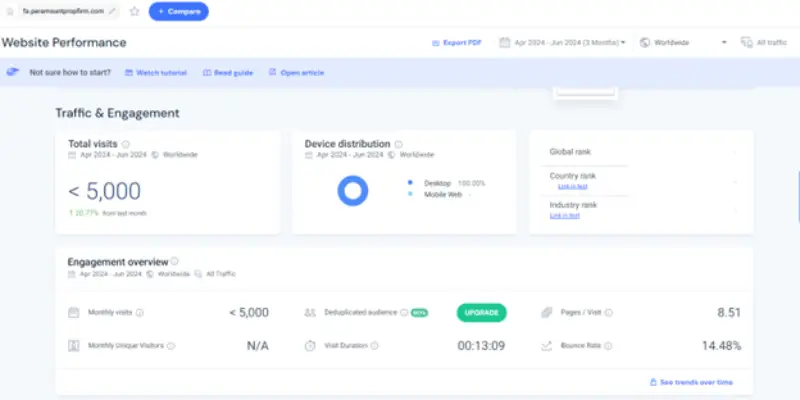Click link under Country rank
This screenshot has width=800, height=400.
click(572, 187)
